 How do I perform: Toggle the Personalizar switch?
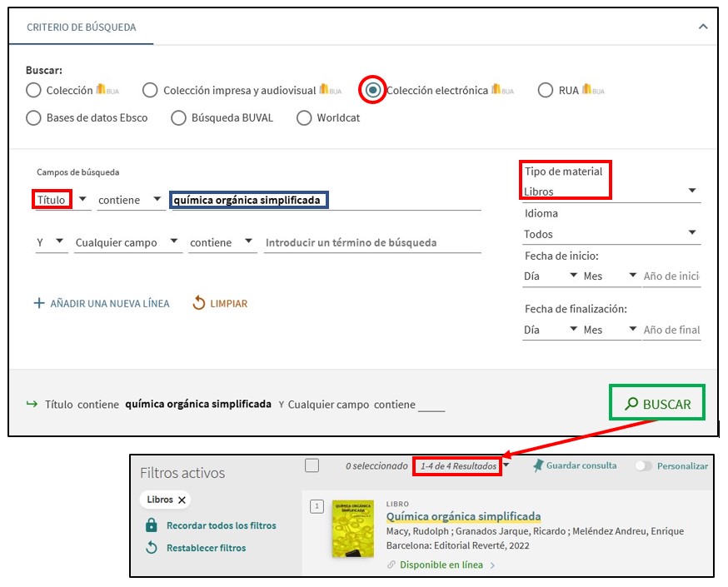click(643, 466)
